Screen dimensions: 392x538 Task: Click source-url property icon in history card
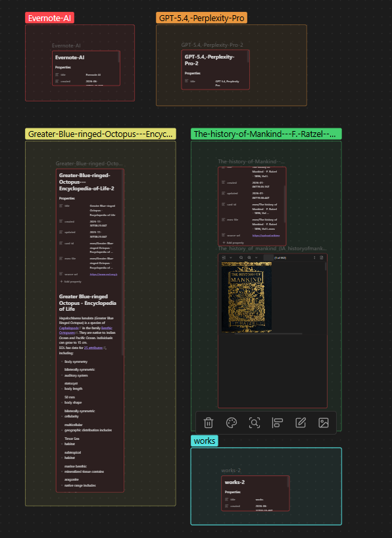[224, 235]
